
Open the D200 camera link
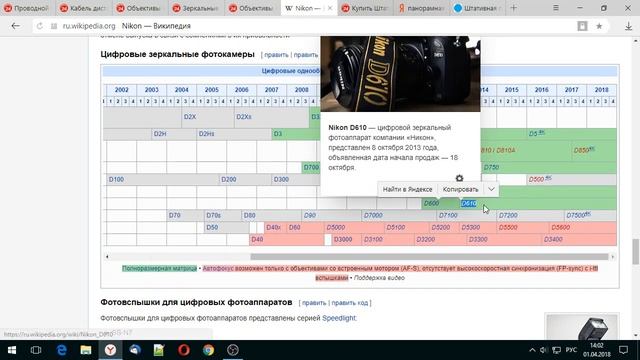[229, 179]
